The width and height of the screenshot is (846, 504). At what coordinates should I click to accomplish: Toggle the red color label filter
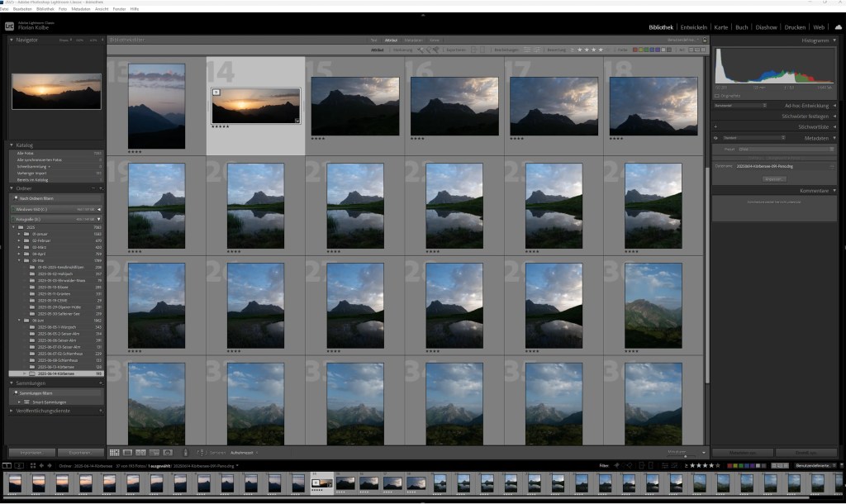tap(634, 50)
